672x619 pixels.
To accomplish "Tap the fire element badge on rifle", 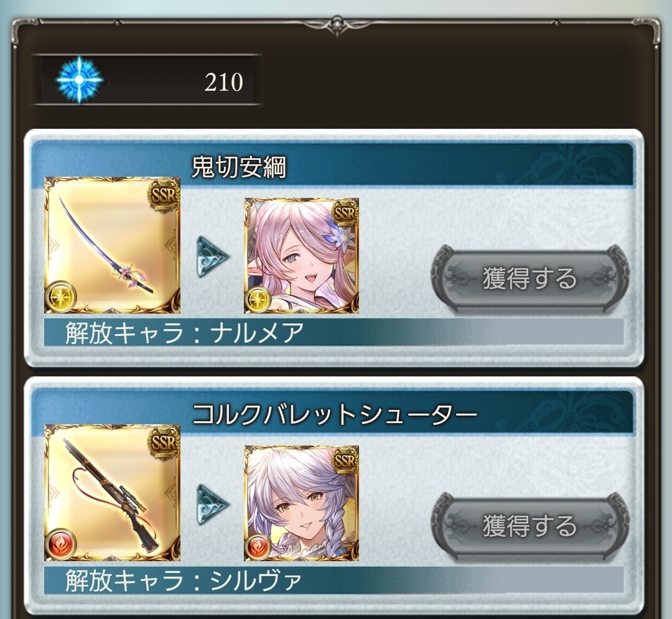I will (x=61, y=544).
